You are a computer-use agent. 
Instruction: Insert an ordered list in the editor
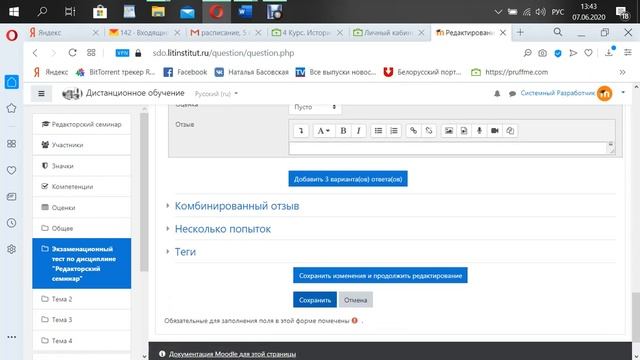tap(394, 131)
